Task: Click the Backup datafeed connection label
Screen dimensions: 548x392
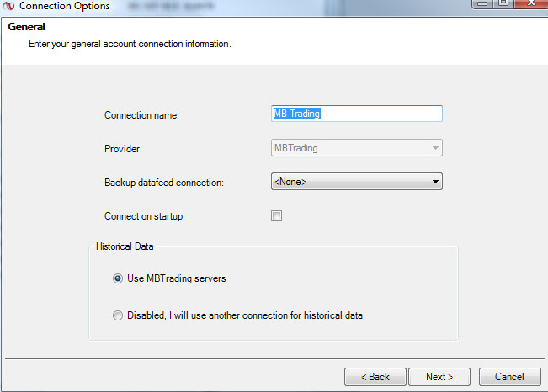Action: (x=164, y=183)
